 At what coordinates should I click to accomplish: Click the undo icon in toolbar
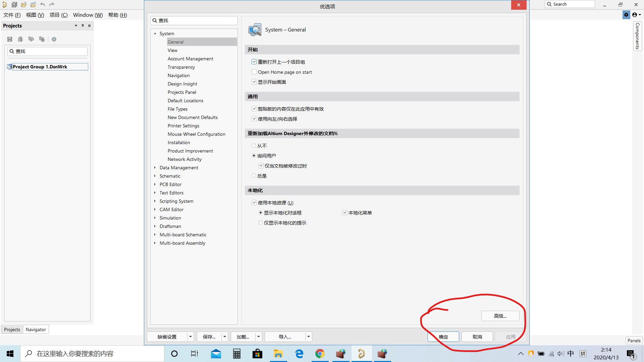point(43,4)
